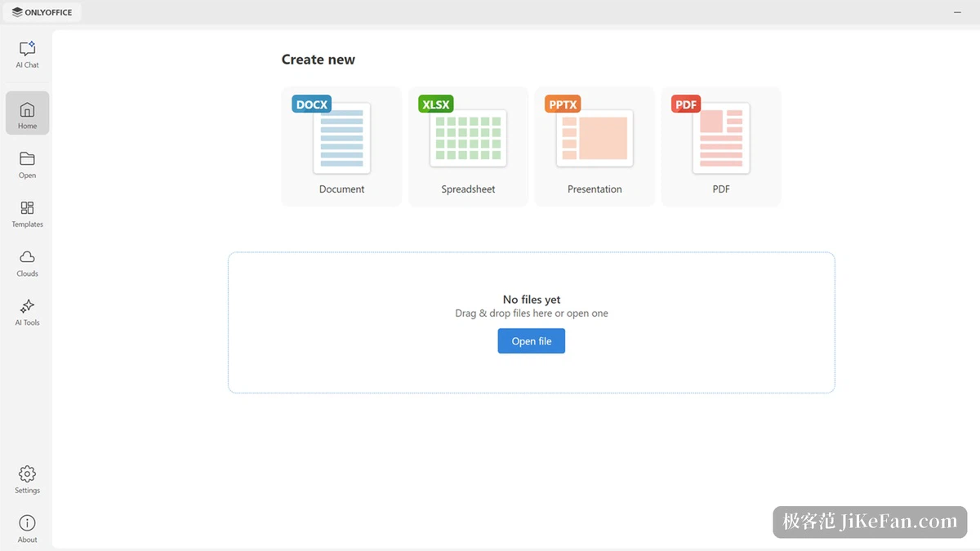Create a new PDF form
Image resolution: width=980 pixels, height=551 pixels.
pos(721,147)
